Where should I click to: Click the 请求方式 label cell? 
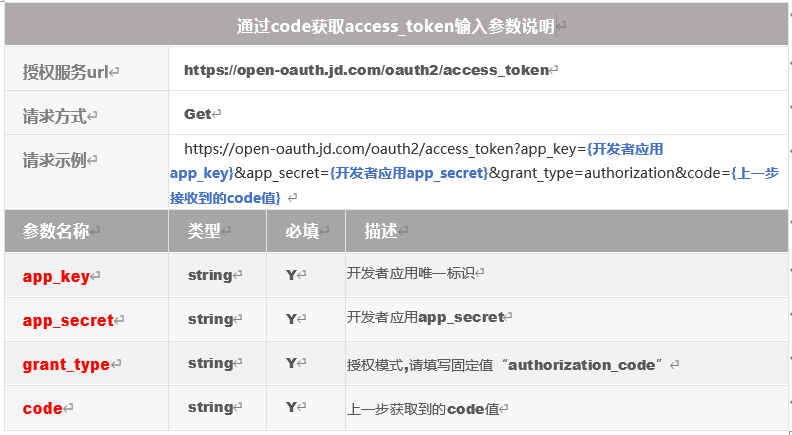click(55, 116)
